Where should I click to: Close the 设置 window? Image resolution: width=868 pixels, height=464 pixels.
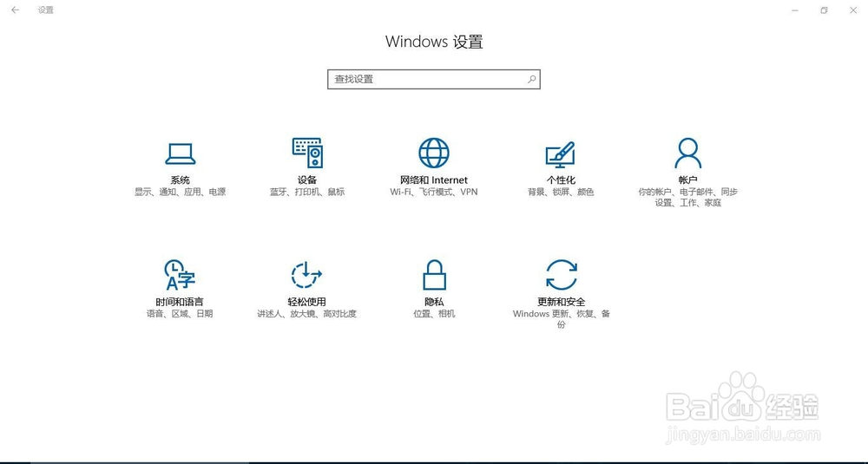[x=853, y=10]
